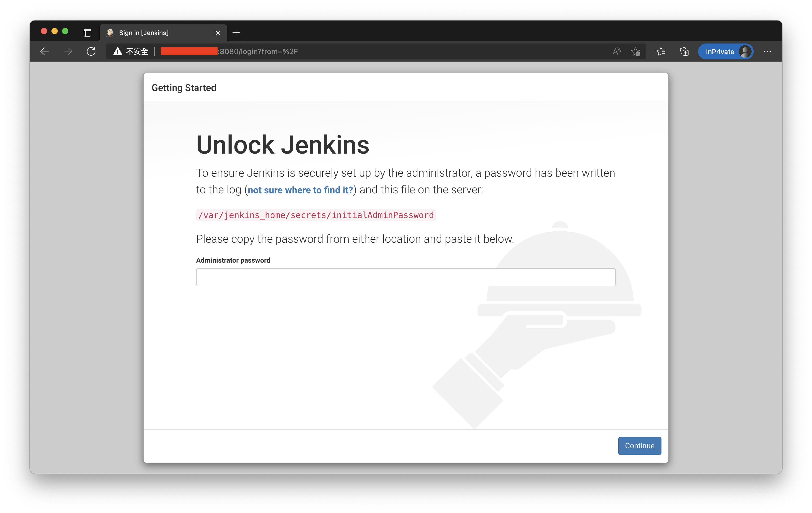Click the not secure warning icon
Viewport: 812px width, 513px height.
click(x=118, y=51)
